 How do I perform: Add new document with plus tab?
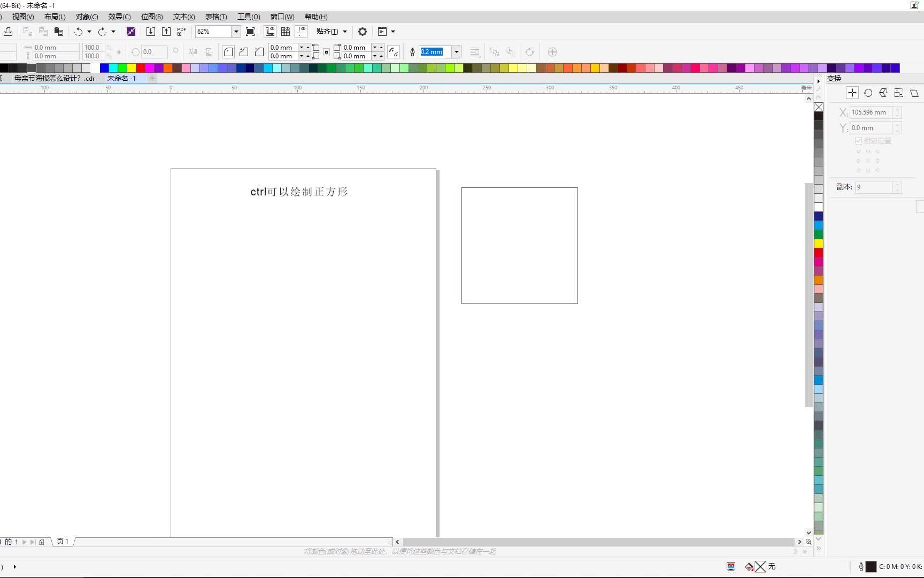152,78
